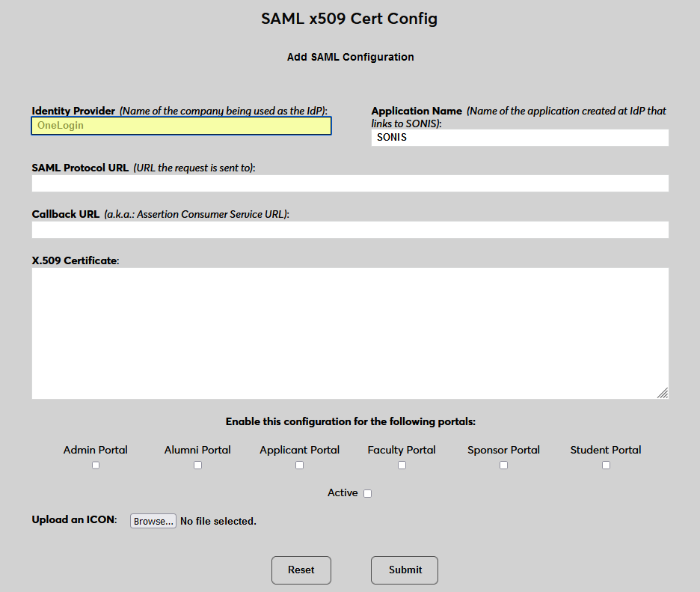700x592 pixels.
Task: Click the Submit button
Action: click(x=404, y=570)
